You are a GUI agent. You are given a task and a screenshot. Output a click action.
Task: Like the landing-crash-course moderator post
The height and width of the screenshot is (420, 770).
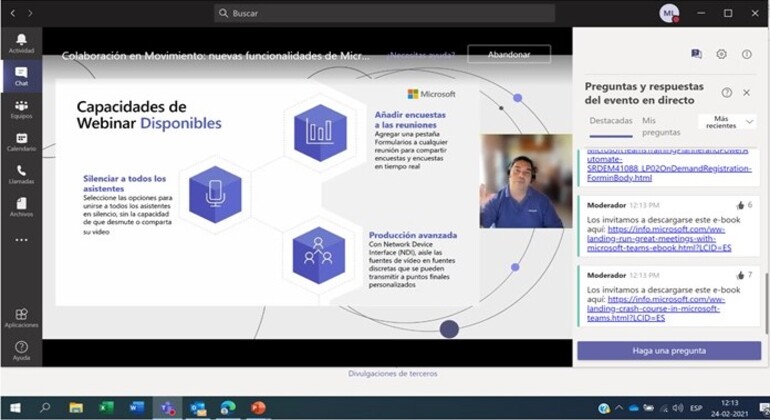click(x=741, y=275)
